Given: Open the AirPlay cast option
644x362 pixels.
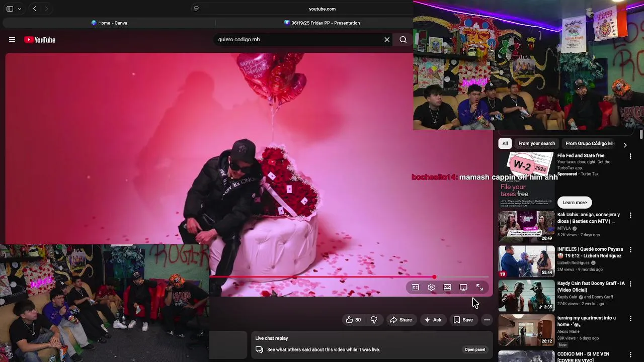Looking at the screenshot, I should pos(463,287).
